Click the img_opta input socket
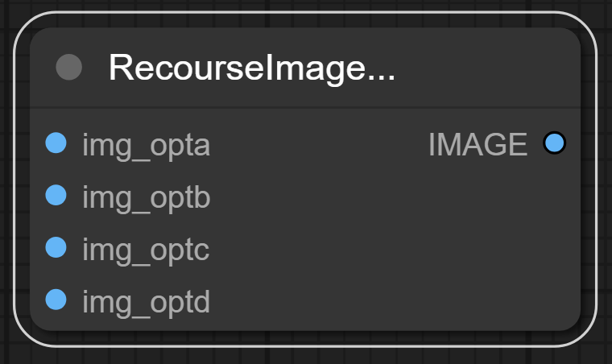The height and width of the screenshot is (364, 612). click(56, 144)
